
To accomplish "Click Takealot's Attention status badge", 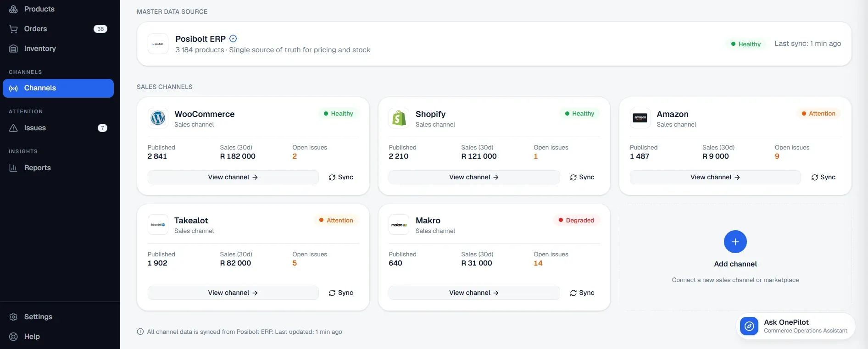I will point(336,220).
